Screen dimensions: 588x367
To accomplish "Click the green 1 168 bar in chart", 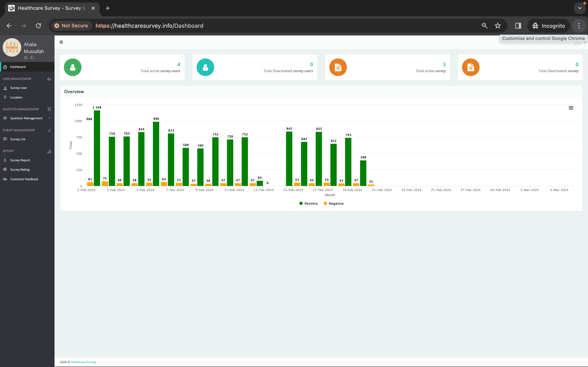I will 97,148.
